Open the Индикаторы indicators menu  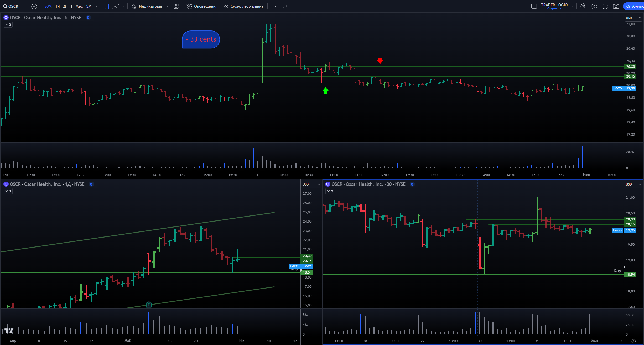(147, 6)
